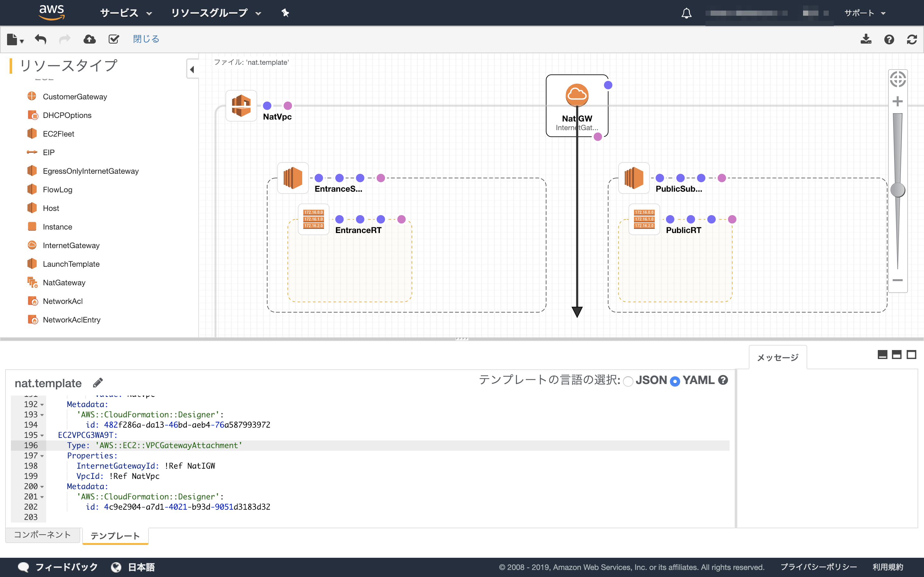
Task: Click the zoom slider handle
Action: (x=897, y=190)
